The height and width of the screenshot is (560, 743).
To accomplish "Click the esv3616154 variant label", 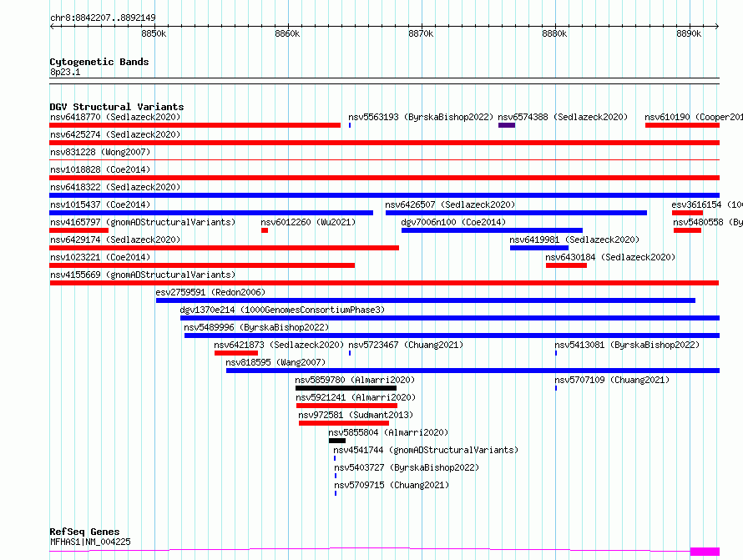I will (x=706, y=204).
